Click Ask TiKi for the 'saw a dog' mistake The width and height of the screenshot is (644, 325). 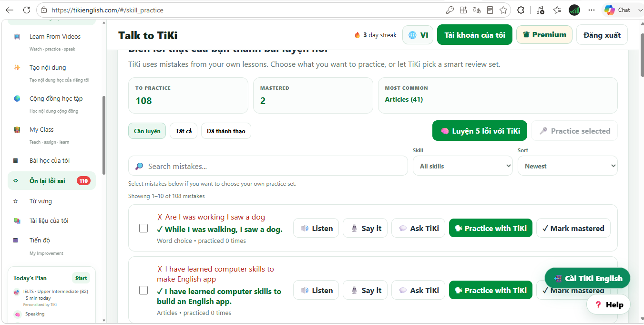click(419, 228)
